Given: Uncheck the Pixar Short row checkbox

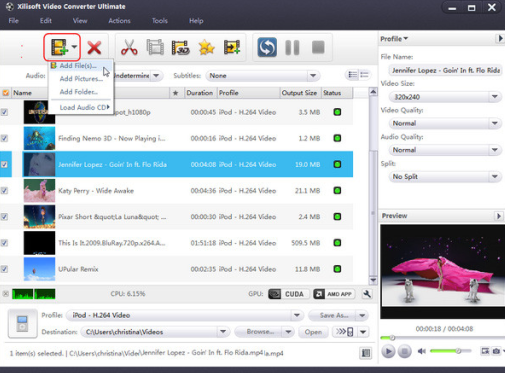Looking at the screenshot, I should click(4, 217).
